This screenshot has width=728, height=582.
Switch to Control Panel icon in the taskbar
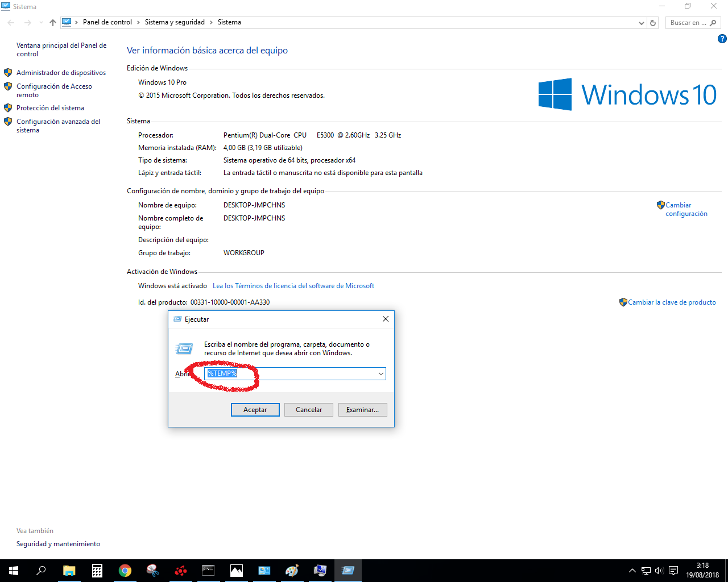coord(264,571)
